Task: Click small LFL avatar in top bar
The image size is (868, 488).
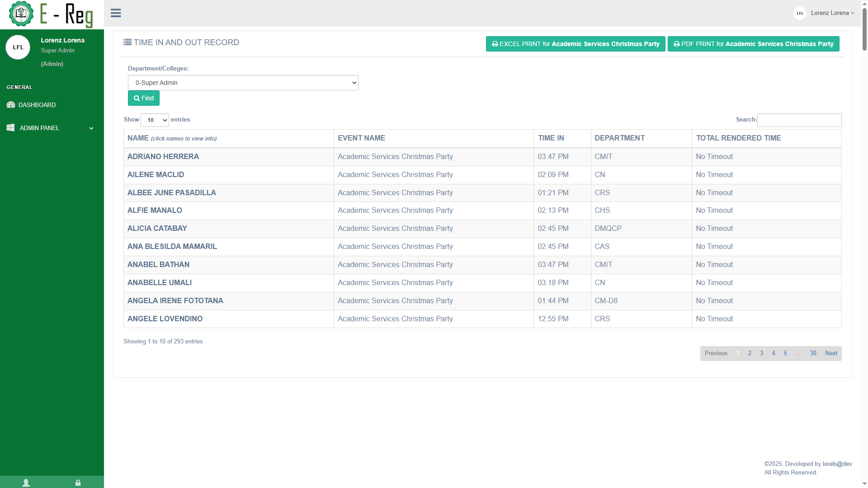Action: tap(800, 13)
